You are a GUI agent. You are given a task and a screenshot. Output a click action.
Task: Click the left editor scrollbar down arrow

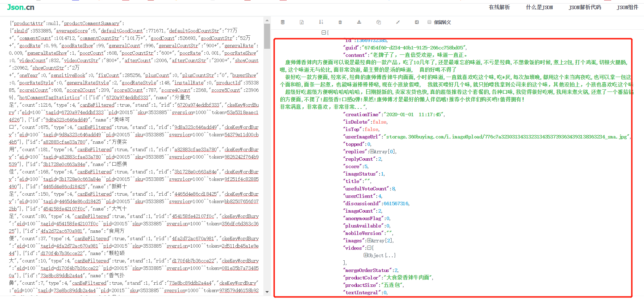click(x=267, y=292)
